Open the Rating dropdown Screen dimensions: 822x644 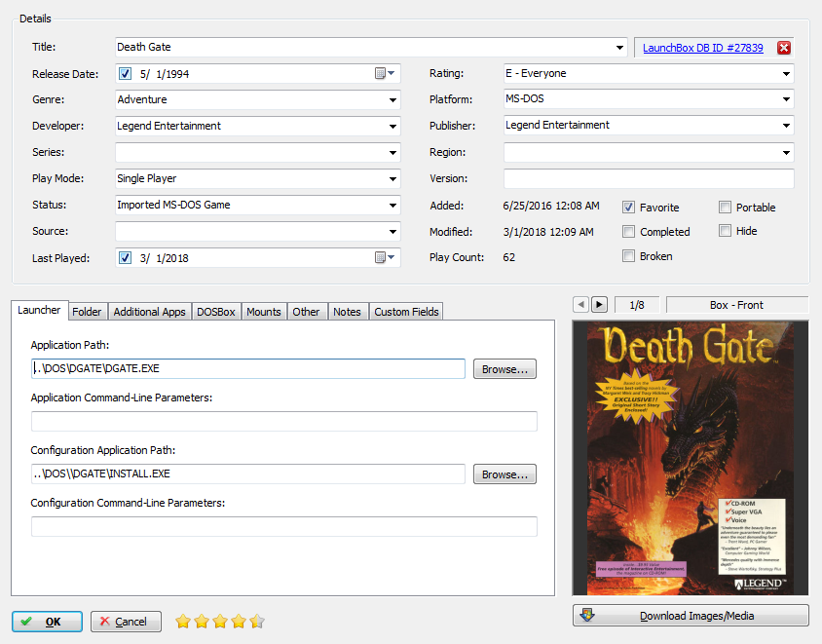(x=786, y=73)
